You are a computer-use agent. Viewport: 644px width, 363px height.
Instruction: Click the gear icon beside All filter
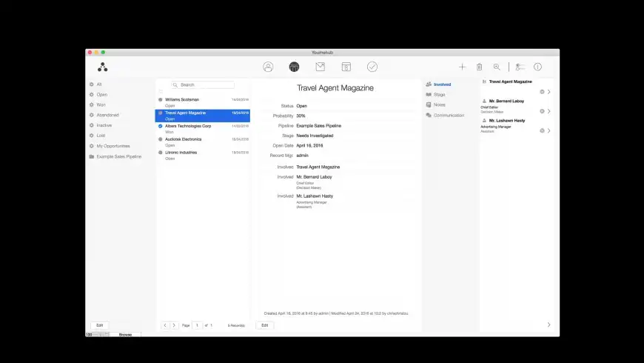92,84
